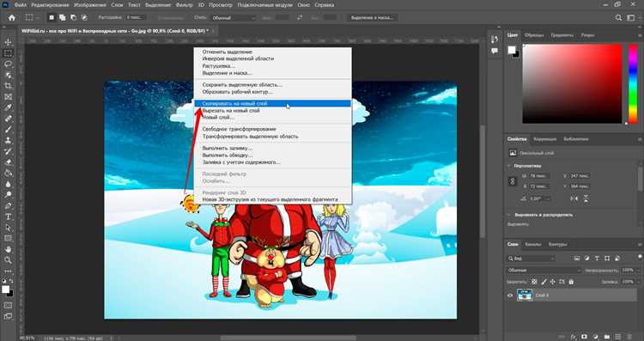644x341 pixels.
Task: Open the layer blend mode dropdown Обычные
Action: tap(544, 271)
